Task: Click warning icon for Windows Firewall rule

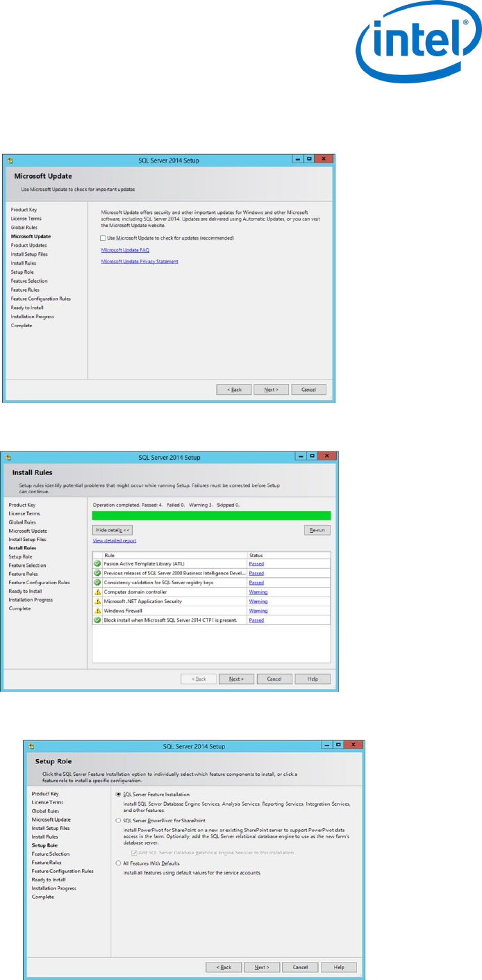Action: [97, 611]
